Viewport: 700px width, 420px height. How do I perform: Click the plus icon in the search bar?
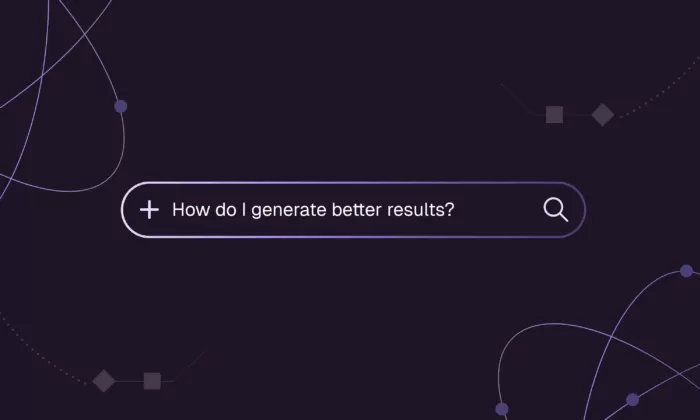[149, 209]
